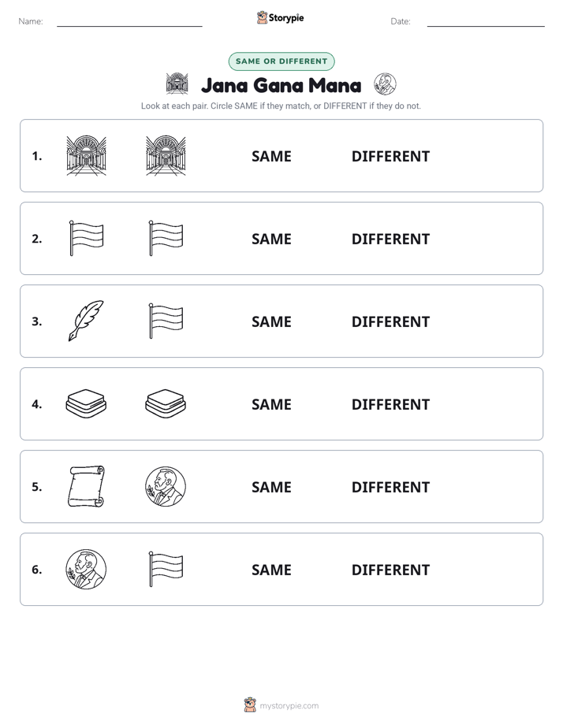Select DIFFERENT for pair 5

point(390,487)
